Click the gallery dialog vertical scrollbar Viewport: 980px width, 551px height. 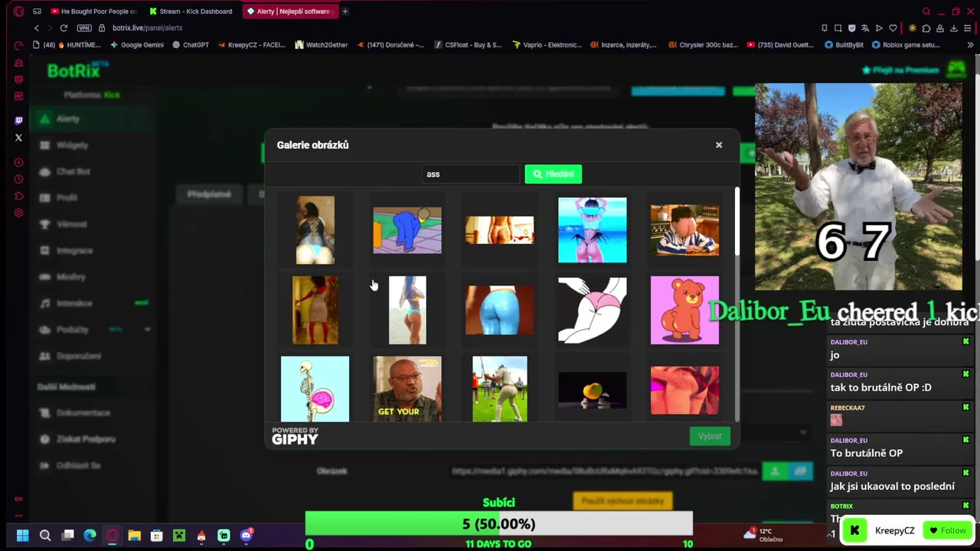pyautogui.click(x=737, y=222)
